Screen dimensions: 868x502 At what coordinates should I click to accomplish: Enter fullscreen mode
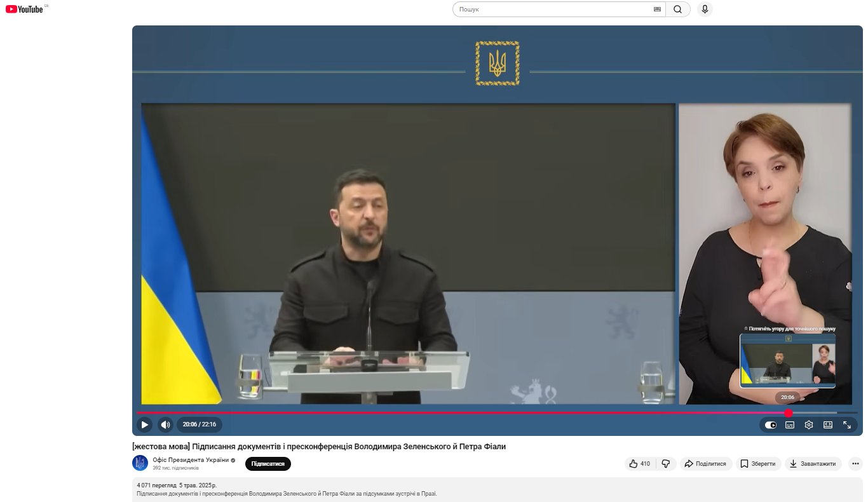(x=847, y=425)
